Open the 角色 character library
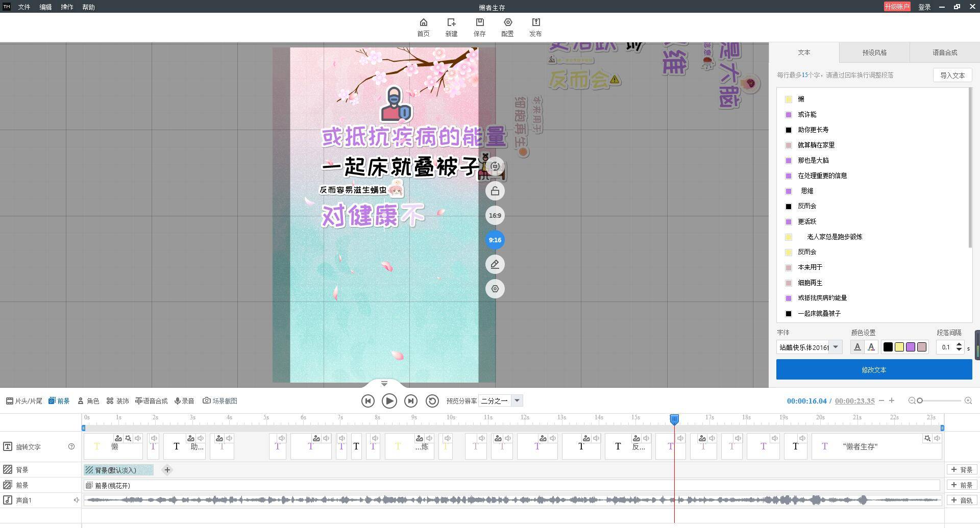 [x=88, y=401]
